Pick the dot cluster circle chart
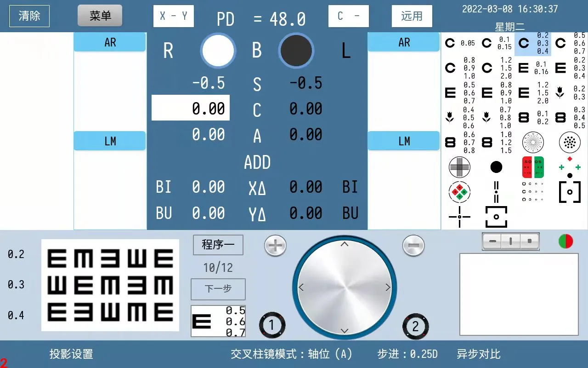This screenshot has height=368, width=588. coord(570,142)
